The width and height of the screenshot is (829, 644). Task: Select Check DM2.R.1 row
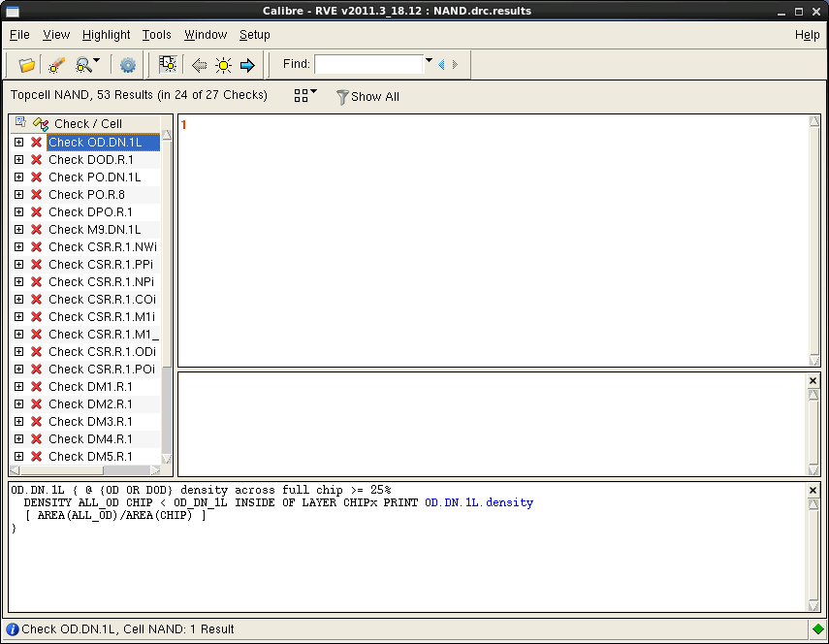coord(91,403)
